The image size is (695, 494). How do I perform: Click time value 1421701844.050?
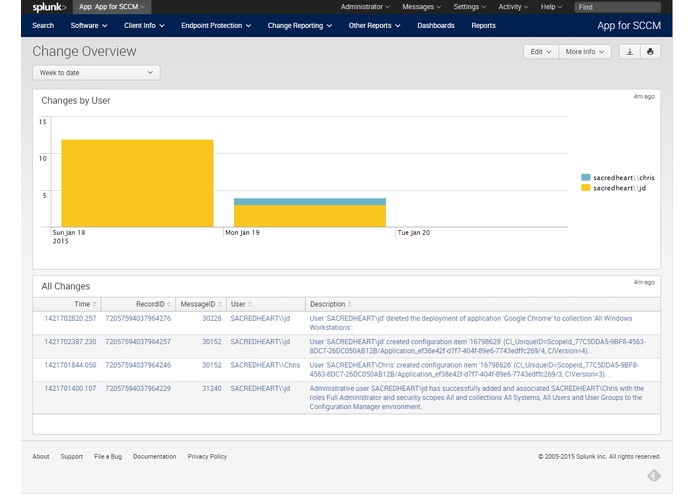(x=70, y=366)
